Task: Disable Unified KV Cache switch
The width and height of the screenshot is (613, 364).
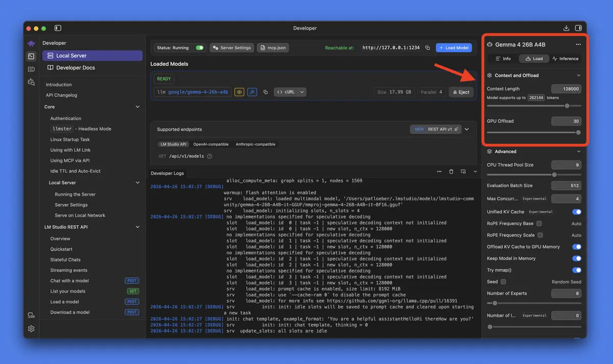Action: tap(577, 211)
